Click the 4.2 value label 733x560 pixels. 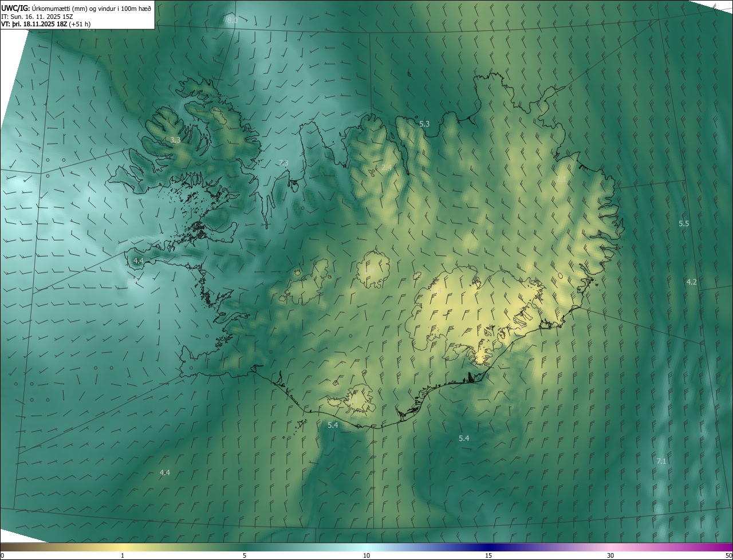coord(691,282)
